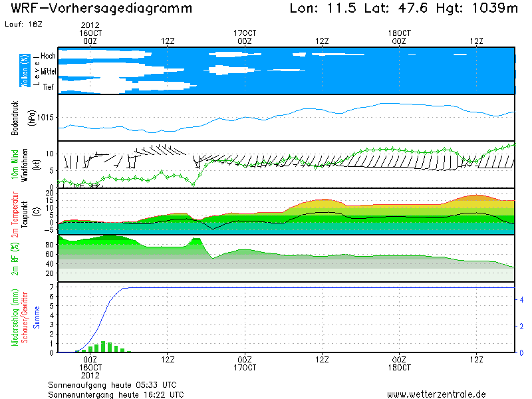Viewport: 532px width, 399px height.
Task: Click the 'Windfahnen' label
Action: (x=25, y=165)
